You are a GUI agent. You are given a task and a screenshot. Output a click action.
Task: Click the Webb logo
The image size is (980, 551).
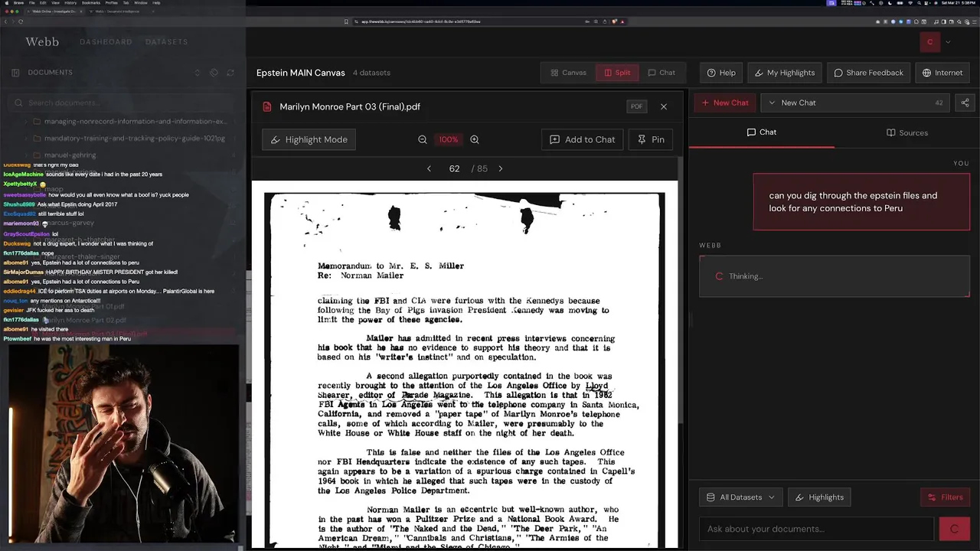click(42, 41)
